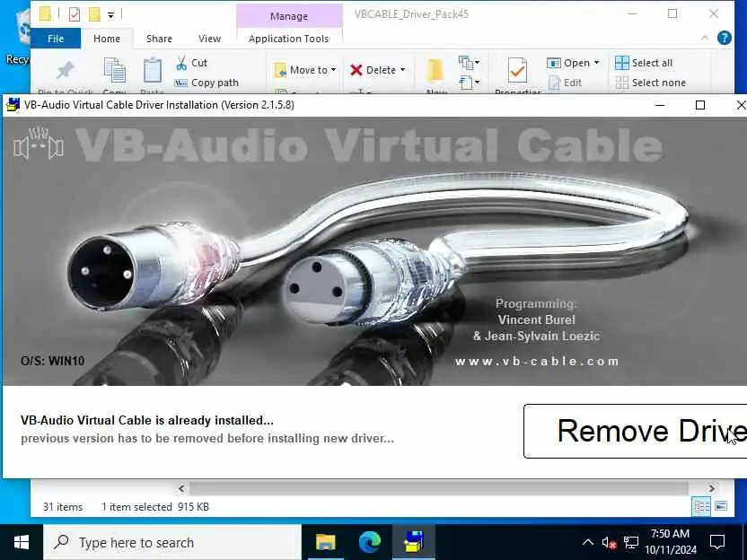Click the quick access Properties checkmark icon
Screen dimensions: 747x560
[x=75, y=14]
